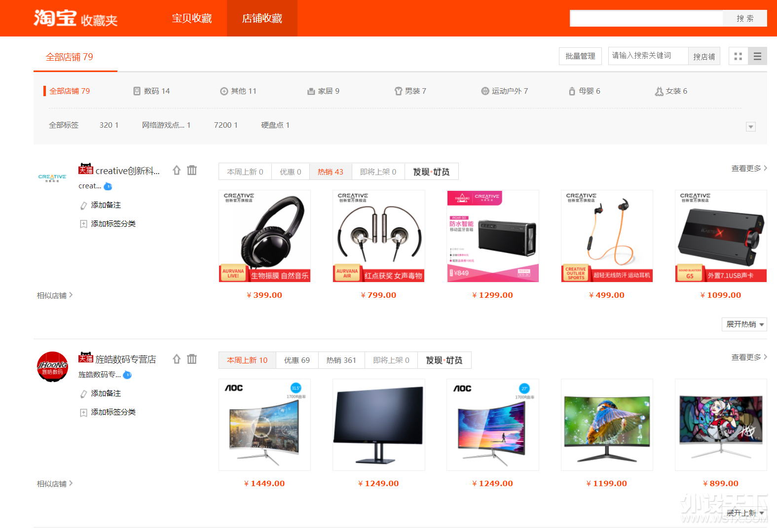
Task: Select 旌皓数码's 本周上新 10 tab
Action: [x=247, y=360]
